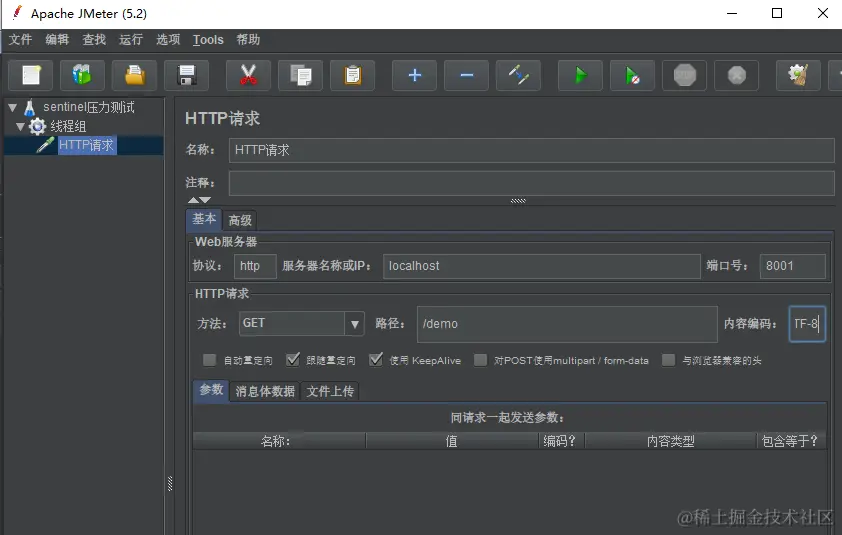Clear results with broom icon
Screen dimensions: 842x535
[799, 75]
